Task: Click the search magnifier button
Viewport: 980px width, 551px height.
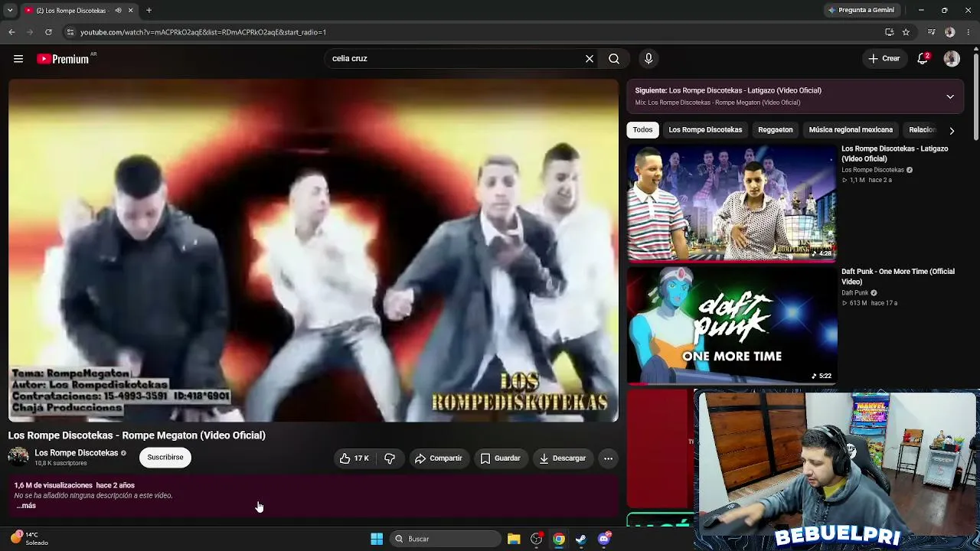Action: tap(614, 59)
